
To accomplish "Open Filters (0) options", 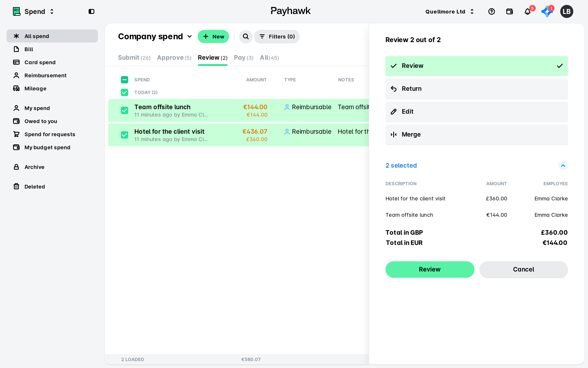I will point(277,37).
